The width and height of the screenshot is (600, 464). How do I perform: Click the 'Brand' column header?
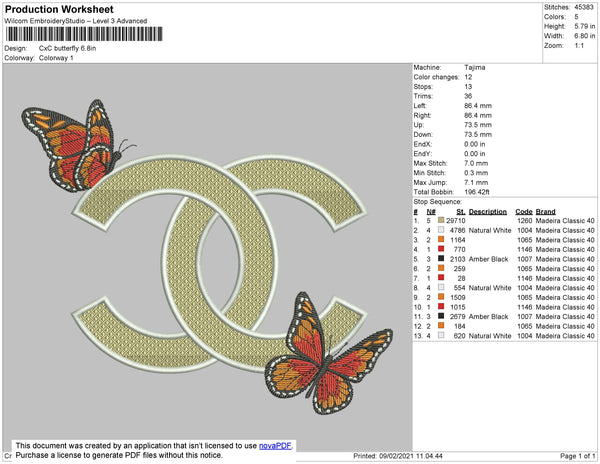click(x=545, y=212)
